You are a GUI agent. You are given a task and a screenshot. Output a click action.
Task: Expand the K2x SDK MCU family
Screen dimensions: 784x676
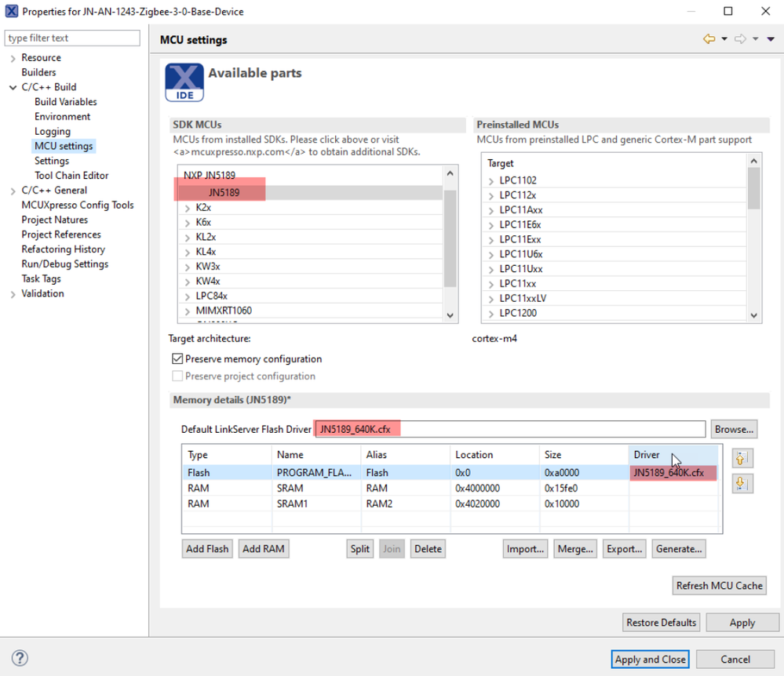[x=188, y=209]
